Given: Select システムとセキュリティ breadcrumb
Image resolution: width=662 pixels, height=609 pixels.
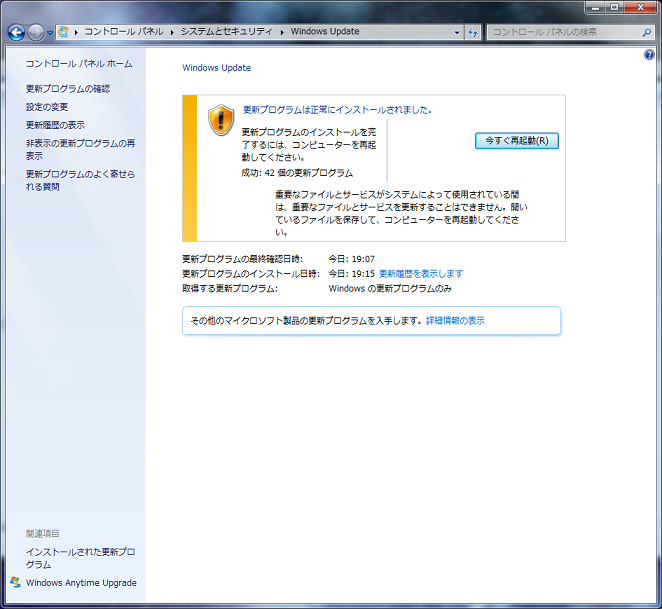Looking at the screenshot, I should tap(226, 32).
